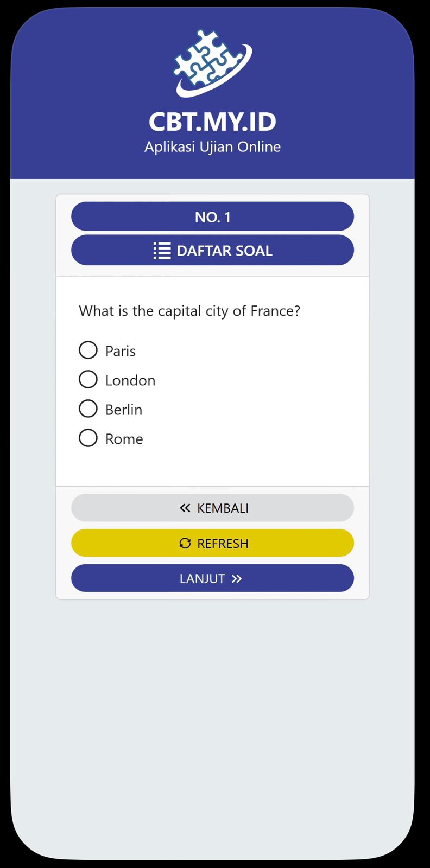Select the Paris radio button
430x868 pixels.
pyautogui.click(x=88, y=350)
